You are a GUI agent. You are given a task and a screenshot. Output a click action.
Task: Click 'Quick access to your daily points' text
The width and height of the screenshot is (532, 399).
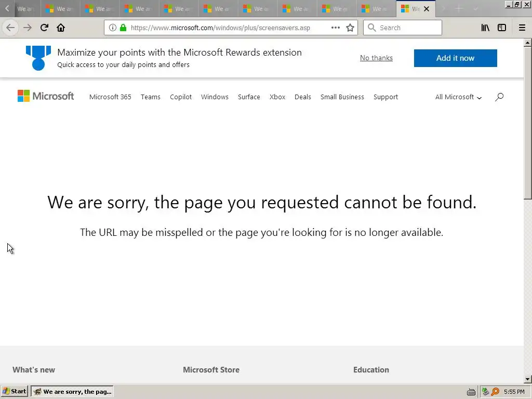pos(124,65)
